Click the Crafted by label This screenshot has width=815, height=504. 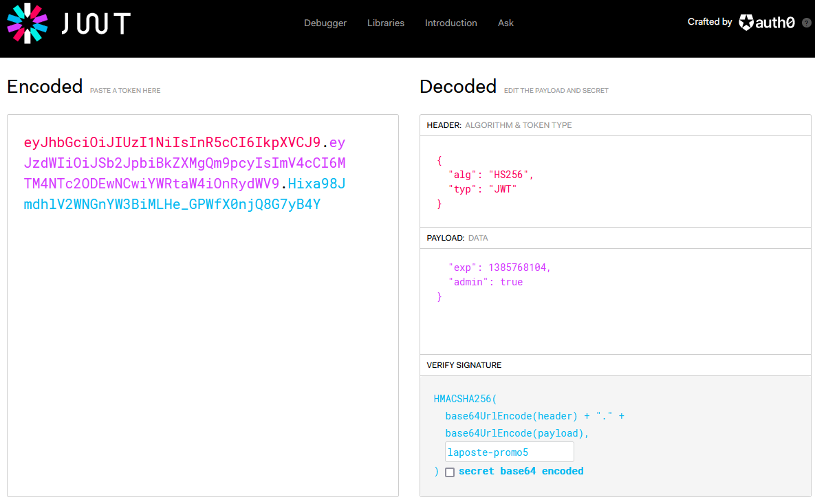709,21
